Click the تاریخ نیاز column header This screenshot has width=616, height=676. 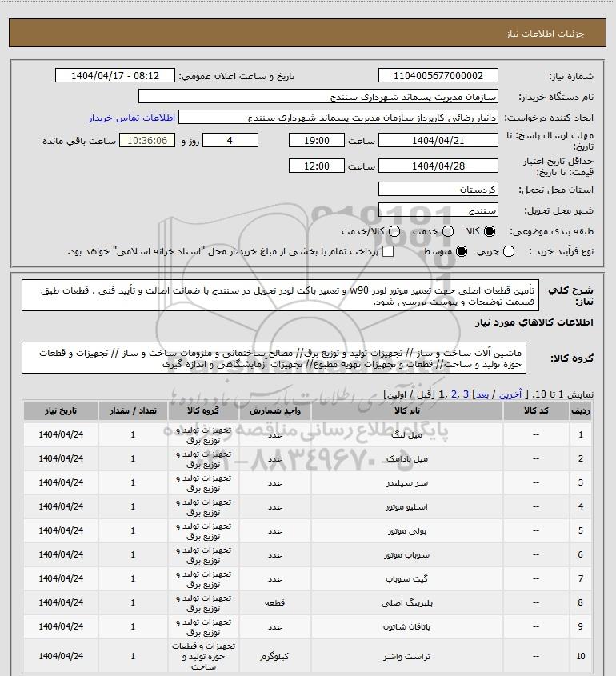[x=61, y=411]
